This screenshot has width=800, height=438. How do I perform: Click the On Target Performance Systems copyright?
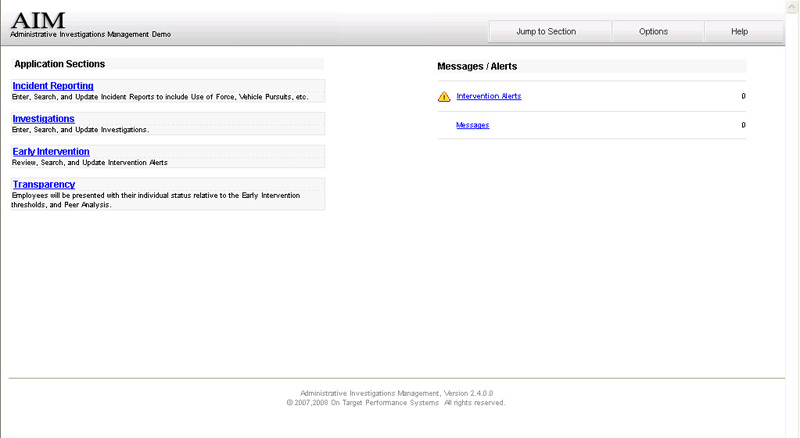click(396, 403)
